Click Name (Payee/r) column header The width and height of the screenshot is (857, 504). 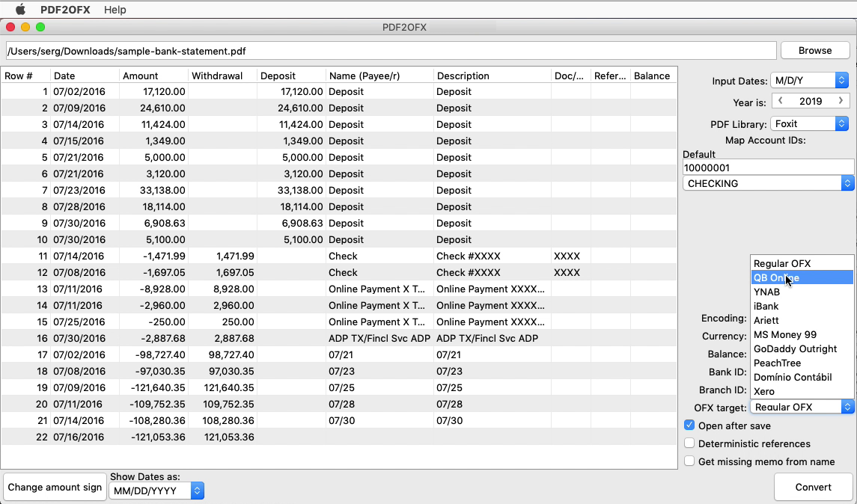pyautogui.click(x=380, y=76)
